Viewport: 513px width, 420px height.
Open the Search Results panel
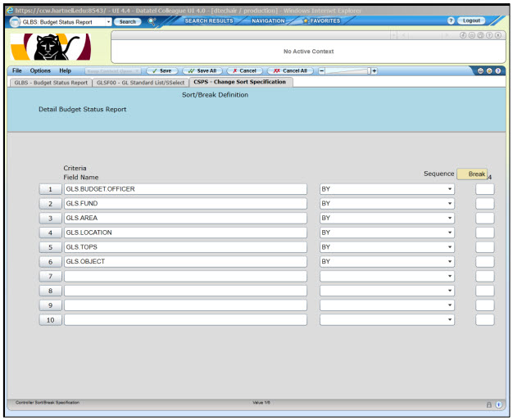[208, 21]
